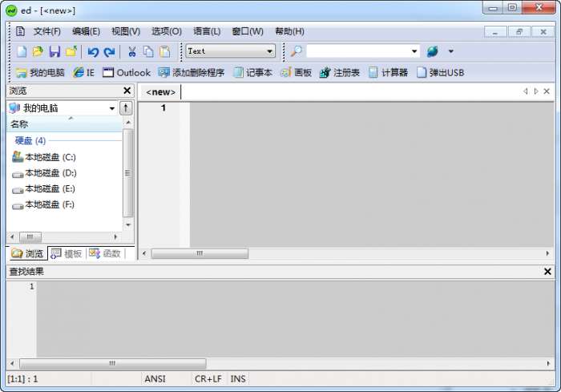This screenshot has height=392, width=561.
Task: Click INS insert mode indicator
Action: 238,378
